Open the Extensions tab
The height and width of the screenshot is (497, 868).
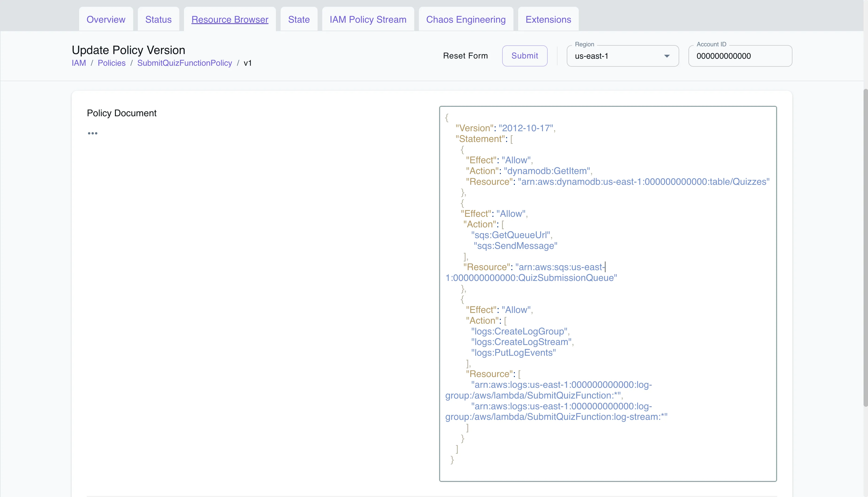tap(548, 19)
